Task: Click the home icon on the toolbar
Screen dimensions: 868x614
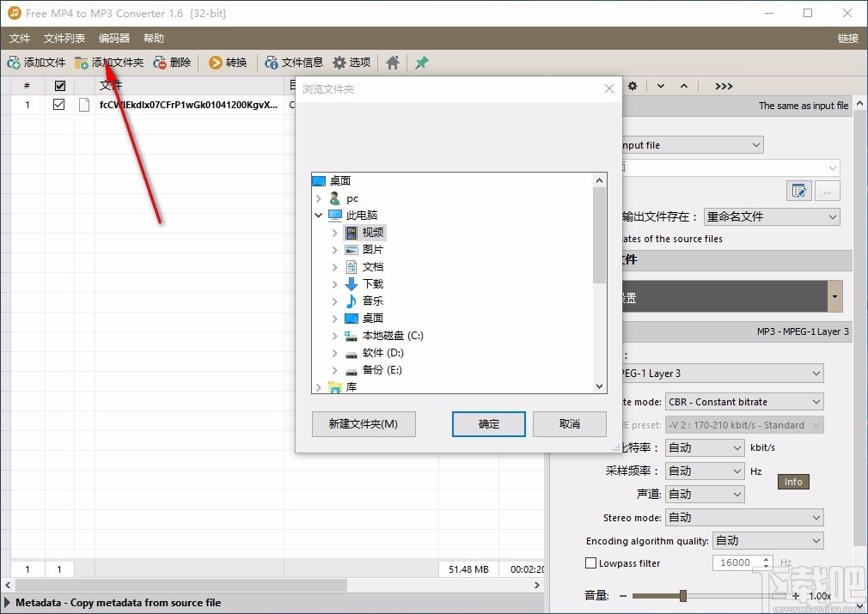Action: pyautogui.click(x=392, y=62)
